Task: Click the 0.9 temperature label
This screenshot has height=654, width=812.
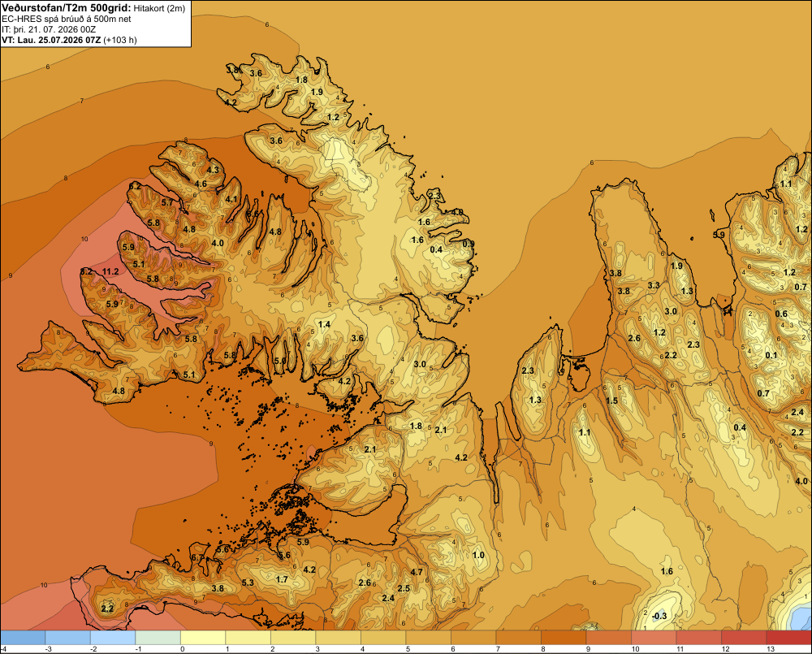Action: click(x=469, y=244)
